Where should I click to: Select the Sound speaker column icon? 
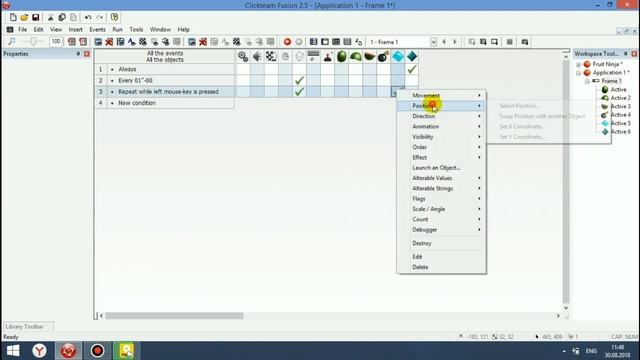coord(257,57)
